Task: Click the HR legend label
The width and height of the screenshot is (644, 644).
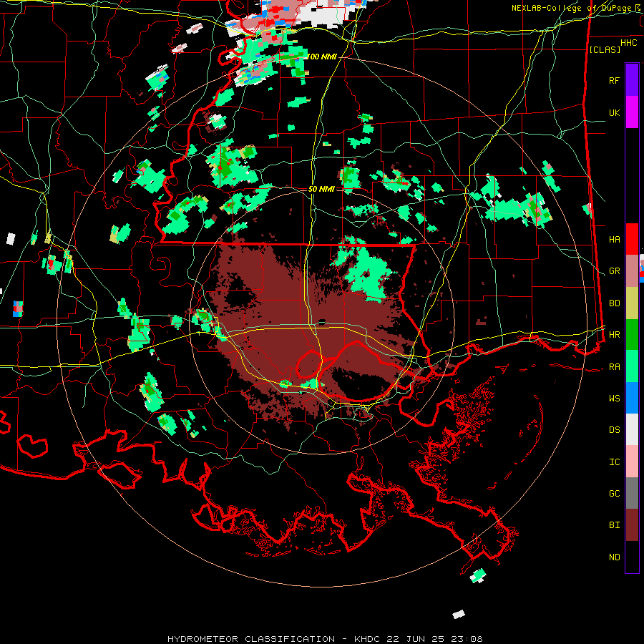Action: click(x=614, y=335)
